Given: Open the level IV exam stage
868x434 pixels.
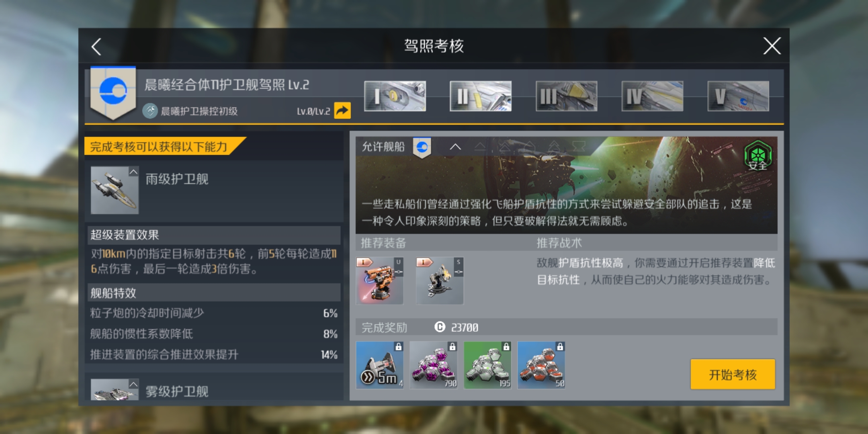Looking at the screenshot, I should pyautogui.click(x=652, y=96).
